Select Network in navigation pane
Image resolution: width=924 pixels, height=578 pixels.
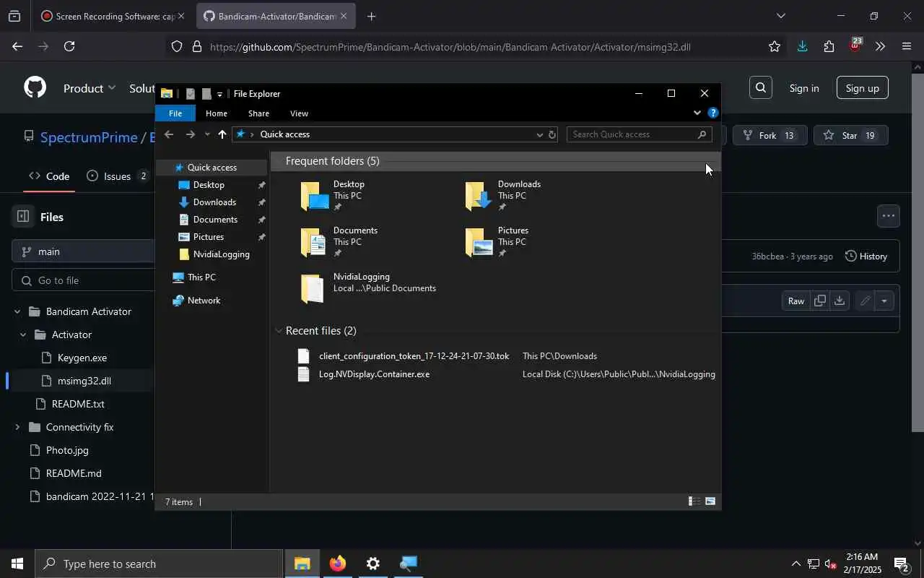coord(204,301)
